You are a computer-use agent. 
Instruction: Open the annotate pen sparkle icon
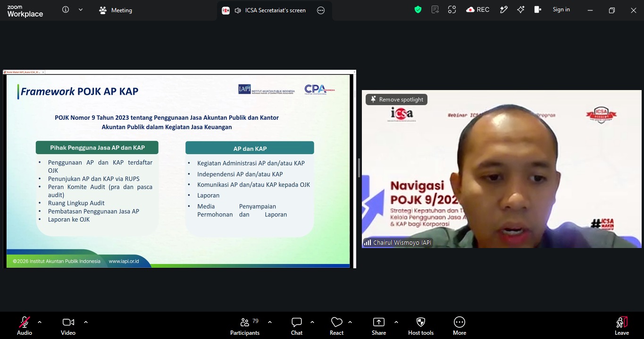click(x=504, y=9)
